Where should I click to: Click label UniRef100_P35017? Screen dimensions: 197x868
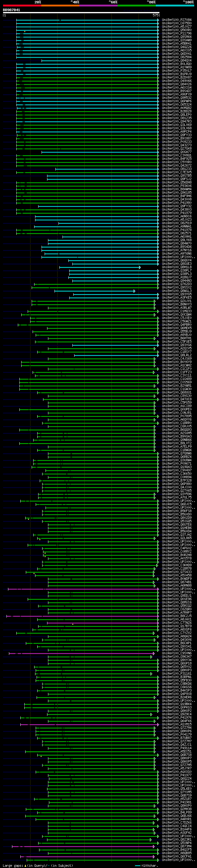point(177,71)
